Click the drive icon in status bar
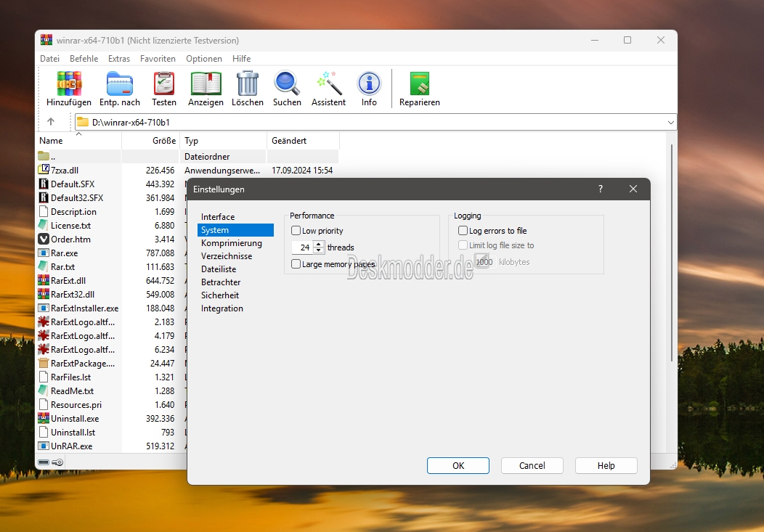 tap(44, 462)
